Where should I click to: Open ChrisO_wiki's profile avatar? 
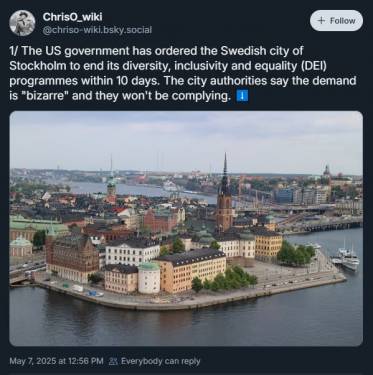click(22, 23)
